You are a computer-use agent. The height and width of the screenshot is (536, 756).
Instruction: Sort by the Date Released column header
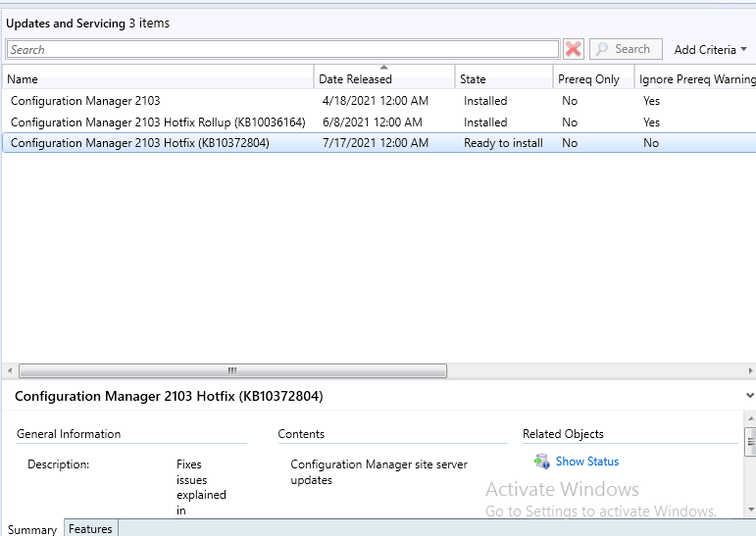click(384, 79)
